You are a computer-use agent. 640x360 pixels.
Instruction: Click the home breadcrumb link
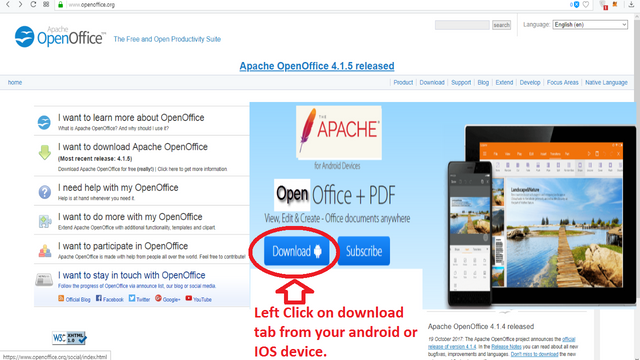point(15,82)
